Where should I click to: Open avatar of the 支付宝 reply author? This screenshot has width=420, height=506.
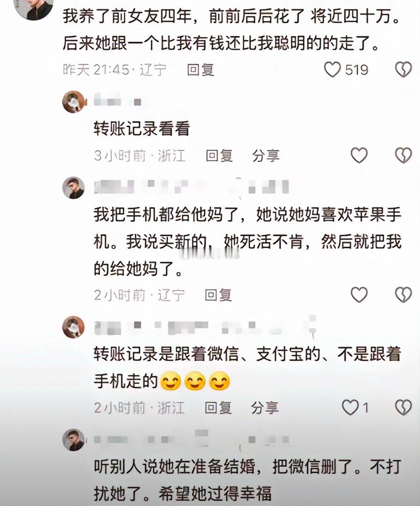pyautogui.click(x=73, y=327)
